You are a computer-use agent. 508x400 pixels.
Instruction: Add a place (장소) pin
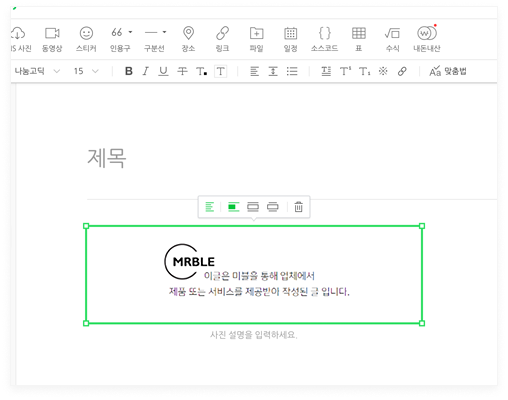(x=188, y=39)
